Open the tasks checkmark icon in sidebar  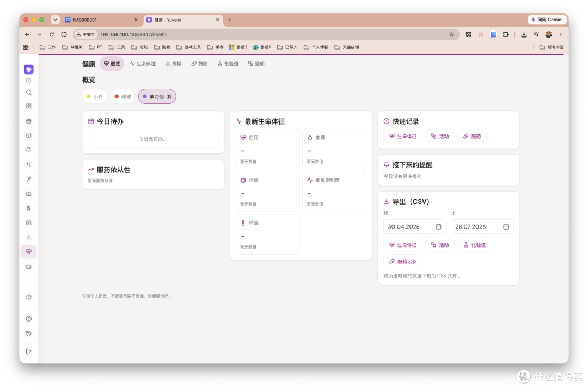pos(28,135)
